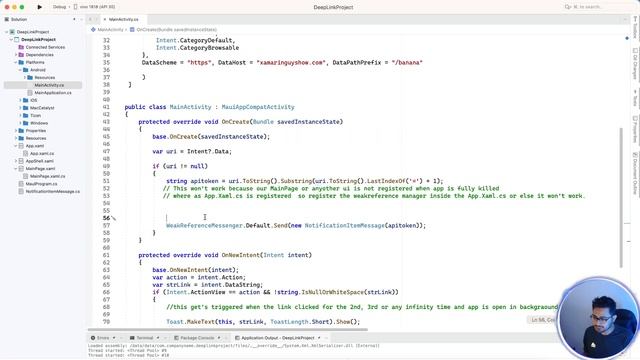Viewport: 640px width, 360px height.
Task: Click the OnNewIntent method name
Action: pos(241,255)
